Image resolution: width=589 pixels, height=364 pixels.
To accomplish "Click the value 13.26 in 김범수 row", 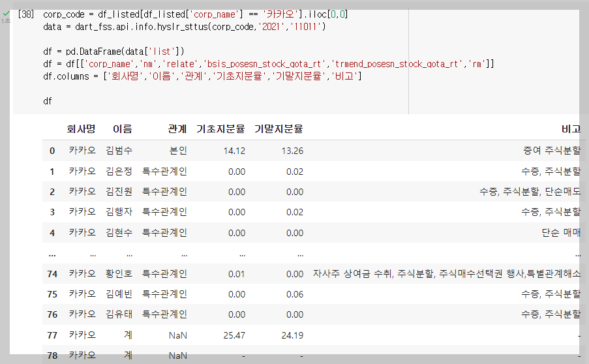I will tap(292, 151).
